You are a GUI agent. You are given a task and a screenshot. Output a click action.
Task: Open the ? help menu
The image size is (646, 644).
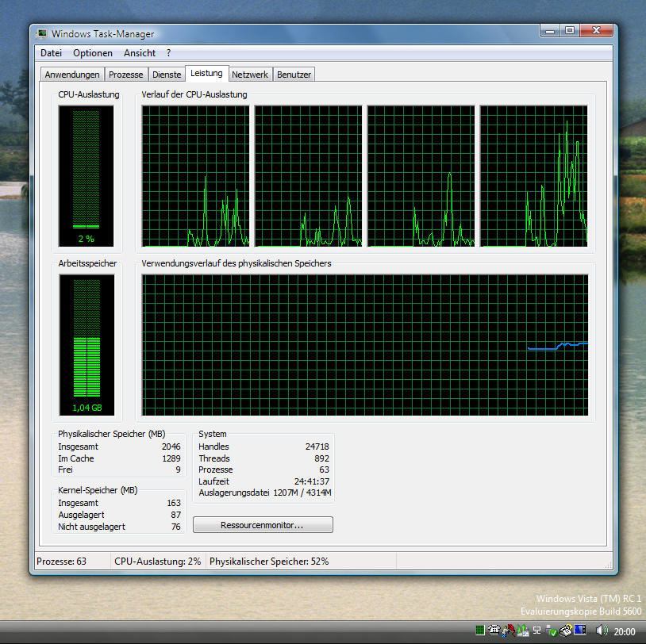[x=168, y=53]
